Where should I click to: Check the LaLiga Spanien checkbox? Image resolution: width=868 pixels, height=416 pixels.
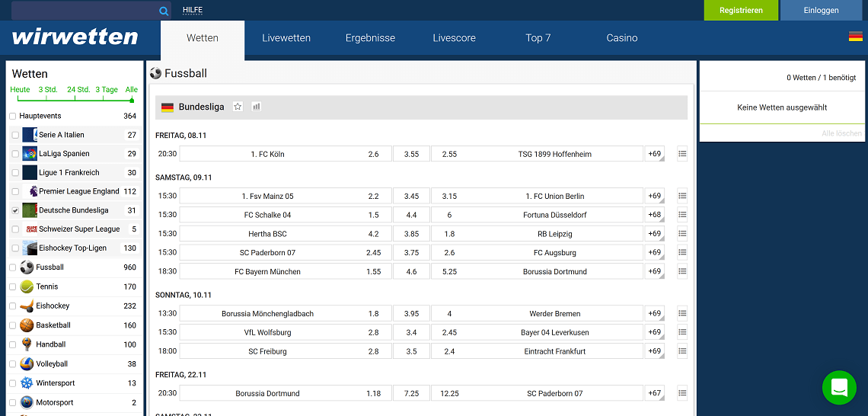point(15,154)
